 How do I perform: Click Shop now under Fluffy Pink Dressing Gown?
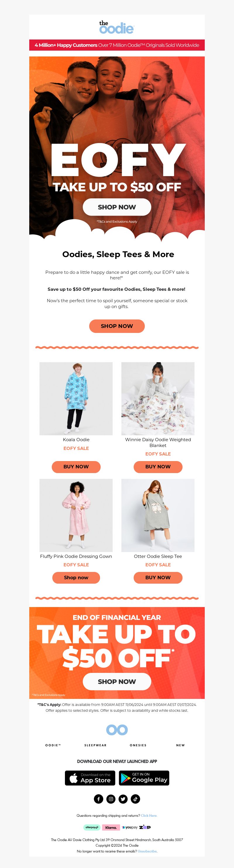point(76,577)
